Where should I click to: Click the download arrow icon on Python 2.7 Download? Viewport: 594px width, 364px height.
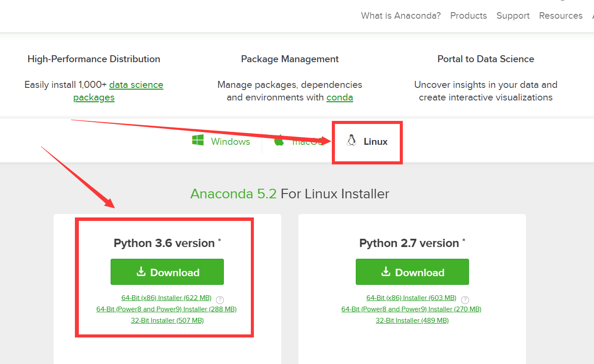[385, 271]
